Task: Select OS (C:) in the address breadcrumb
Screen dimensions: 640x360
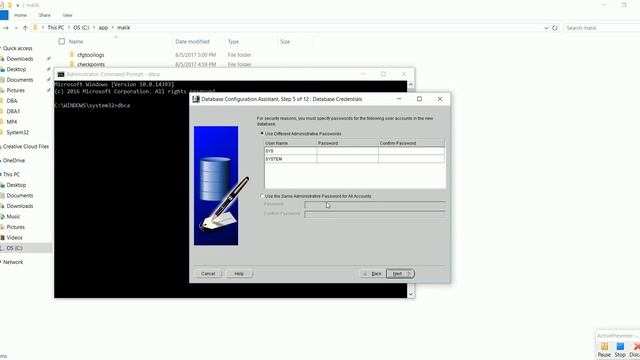Action: [81, 28]
